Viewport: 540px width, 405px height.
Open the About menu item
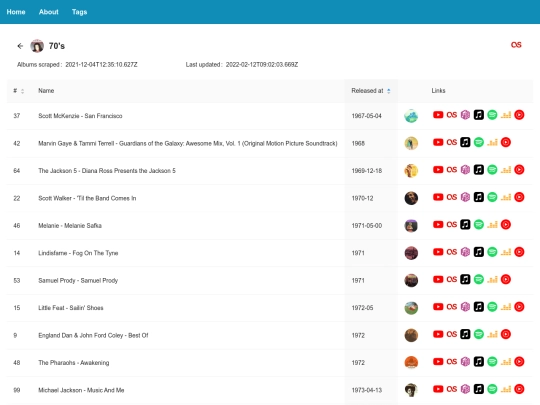point(49,12)
